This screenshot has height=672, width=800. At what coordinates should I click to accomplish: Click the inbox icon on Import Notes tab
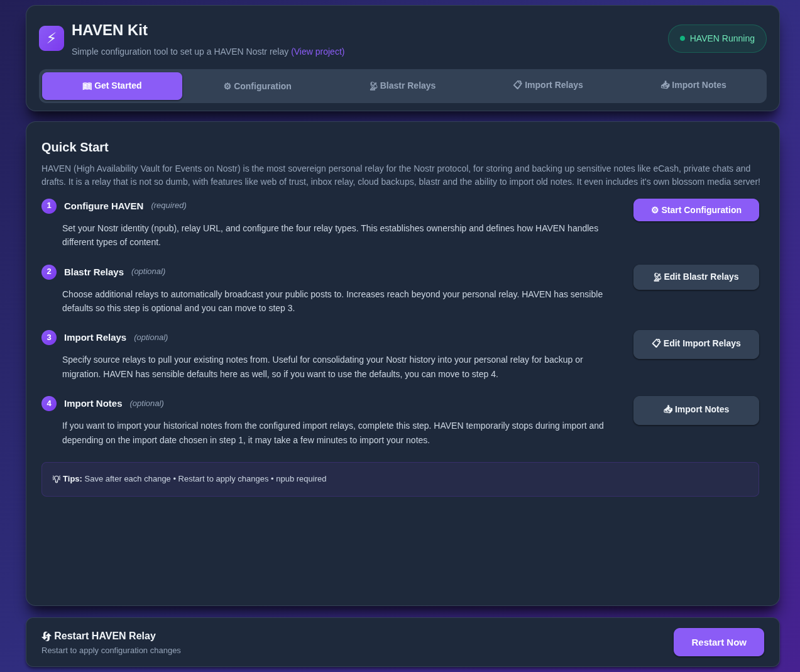click(x=665, y=85)
